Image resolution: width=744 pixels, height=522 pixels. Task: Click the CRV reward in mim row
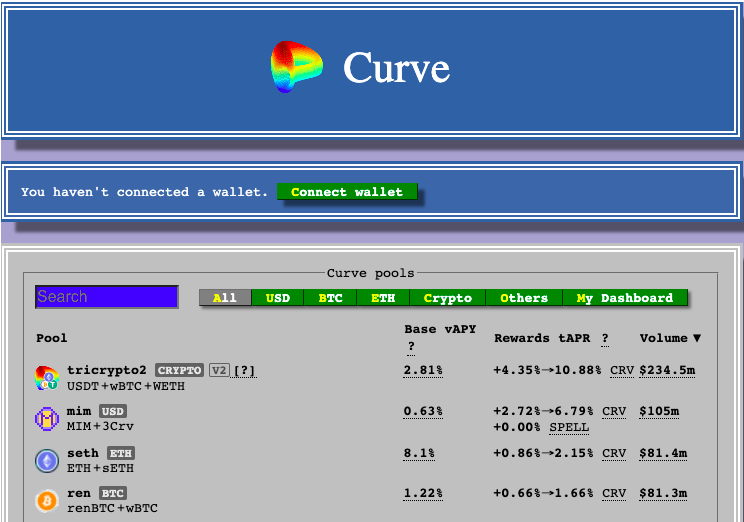tap(614, 411)
